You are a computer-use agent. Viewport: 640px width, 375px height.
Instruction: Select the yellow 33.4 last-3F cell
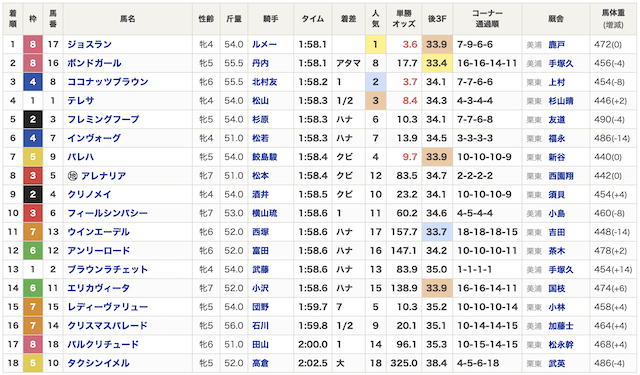coord(437,63)
